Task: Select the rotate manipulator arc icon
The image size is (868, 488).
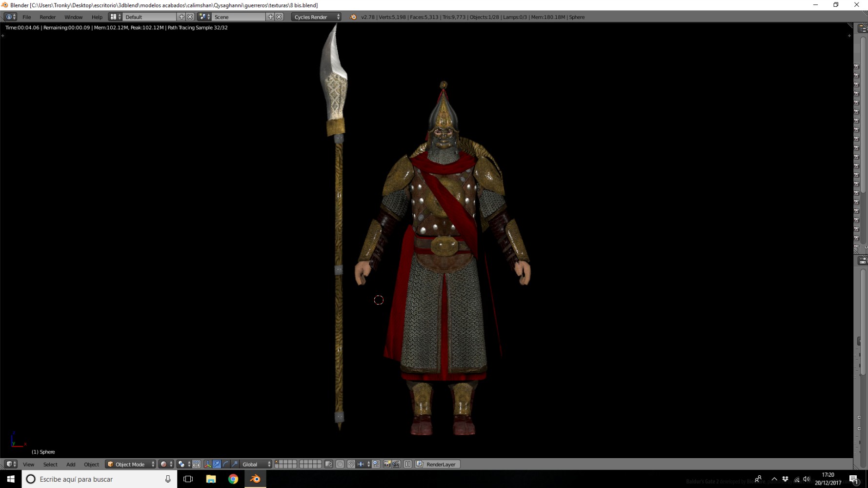Action: click(x=225, y=465)
